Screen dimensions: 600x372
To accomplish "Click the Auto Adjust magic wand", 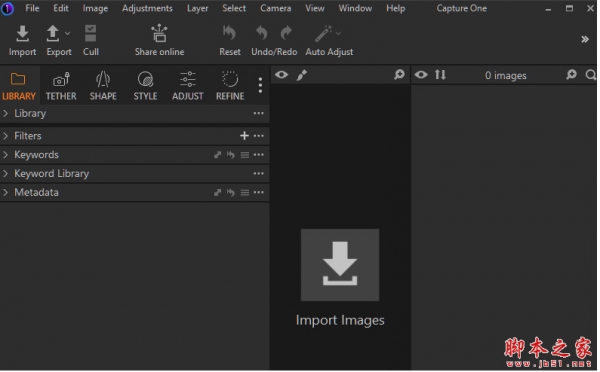I will (323, 34).
